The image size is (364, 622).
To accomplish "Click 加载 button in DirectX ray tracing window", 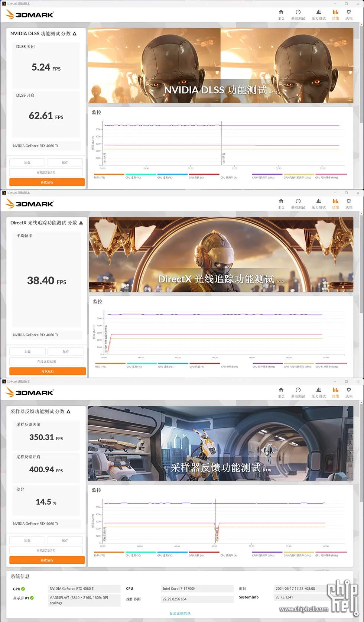I will [27, 352].
